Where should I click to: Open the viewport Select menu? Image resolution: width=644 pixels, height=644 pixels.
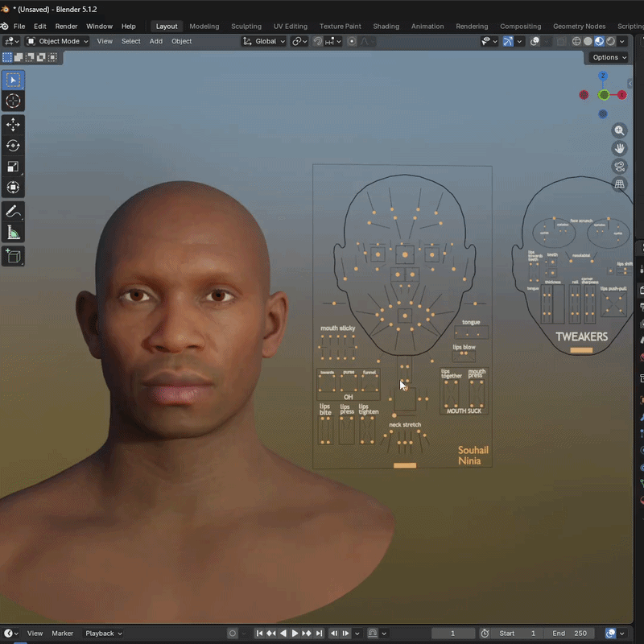(131, 42)
